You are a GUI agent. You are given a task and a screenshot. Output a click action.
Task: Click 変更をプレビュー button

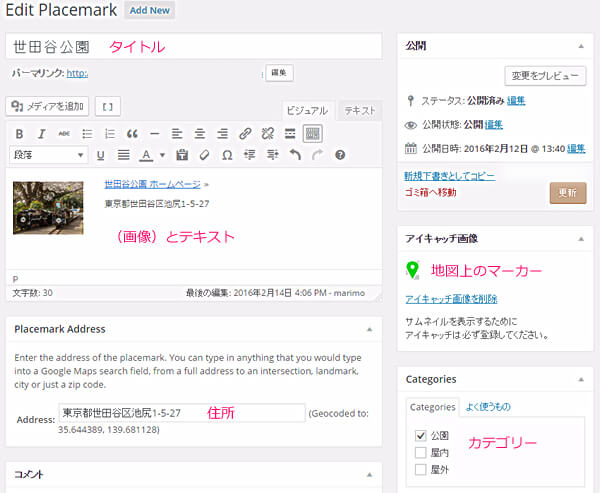(x=545, y=76)
